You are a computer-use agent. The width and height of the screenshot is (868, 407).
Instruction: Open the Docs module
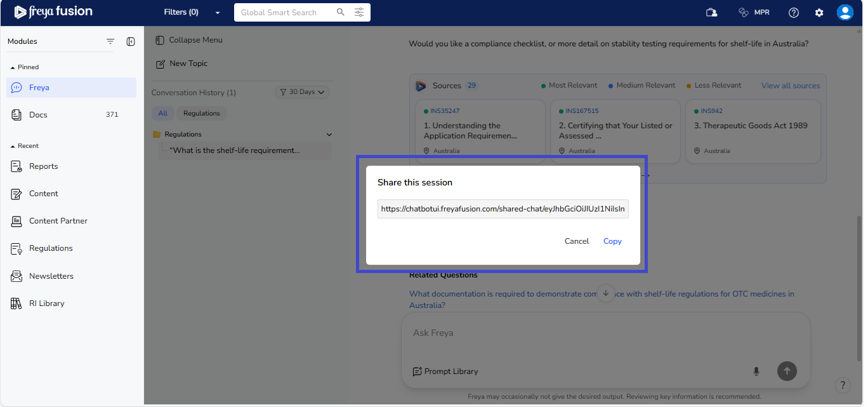(x=38, y=115)
